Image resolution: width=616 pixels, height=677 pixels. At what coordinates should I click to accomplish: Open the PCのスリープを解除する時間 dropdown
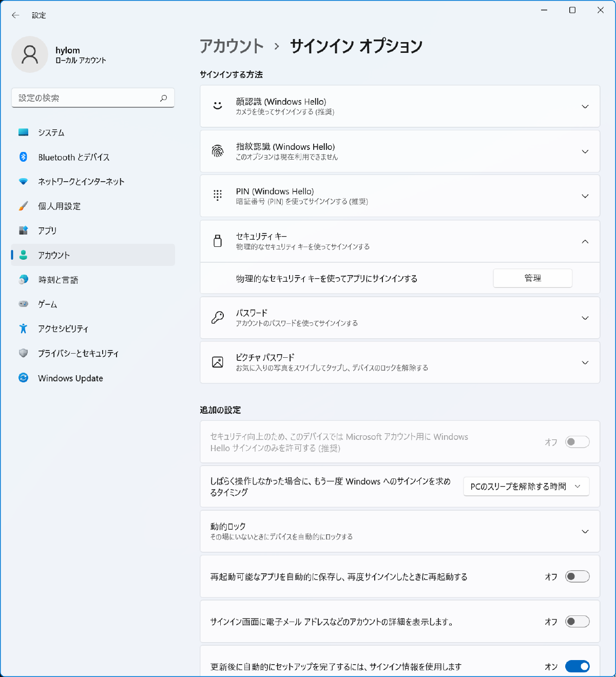point(526,487)
